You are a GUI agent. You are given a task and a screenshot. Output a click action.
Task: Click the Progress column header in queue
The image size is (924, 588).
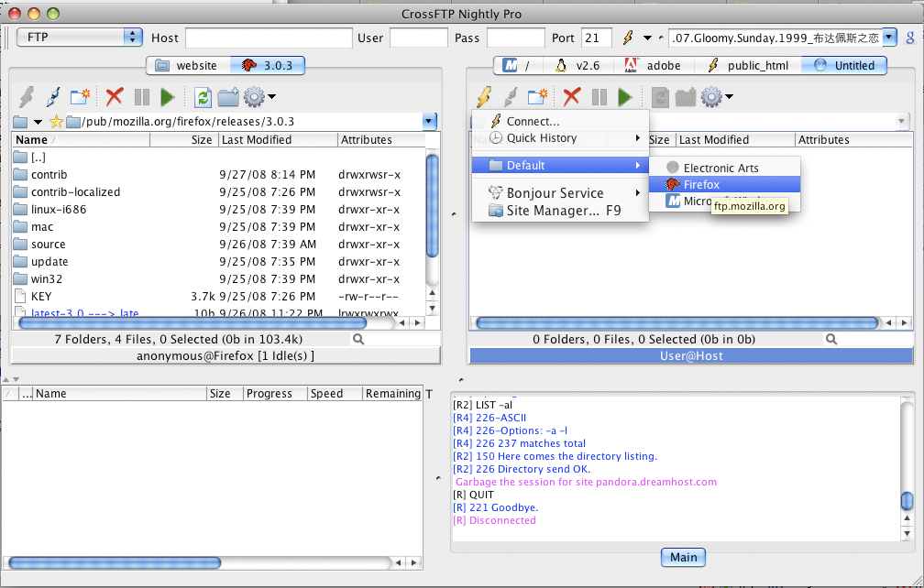click(275, 394)
